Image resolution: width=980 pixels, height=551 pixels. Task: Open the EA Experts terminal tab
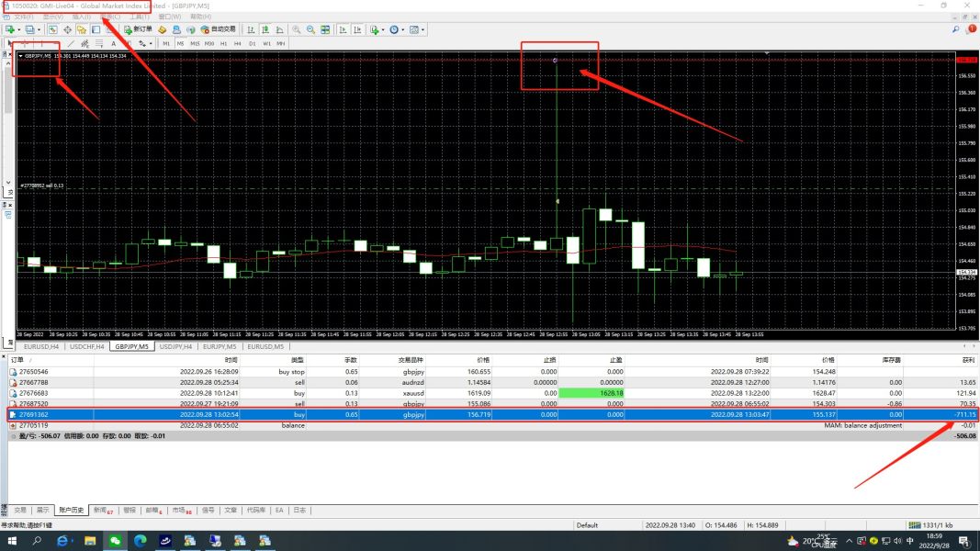[x=279, y=510]
